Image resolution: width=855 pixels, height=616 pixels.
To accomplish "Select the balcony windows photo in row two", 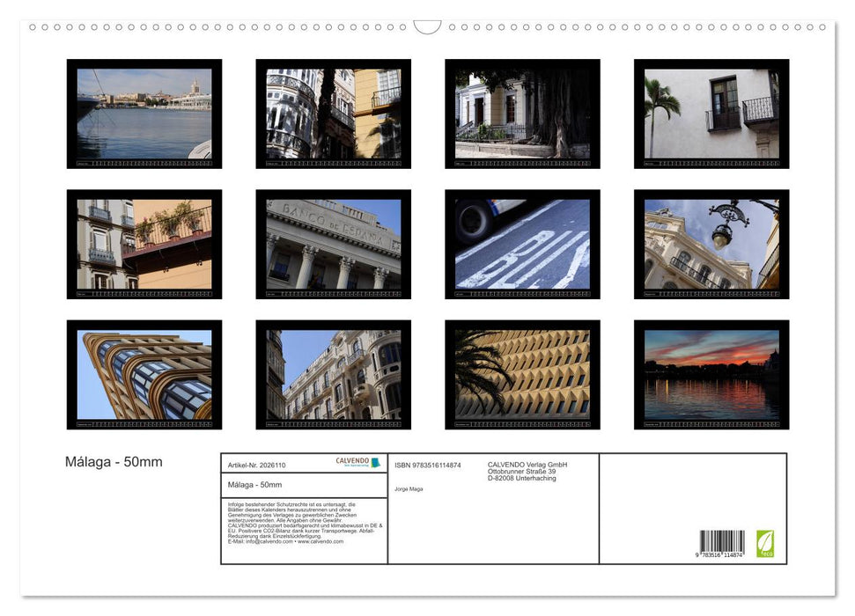I will pyautogui.click(x=143, y=242).
